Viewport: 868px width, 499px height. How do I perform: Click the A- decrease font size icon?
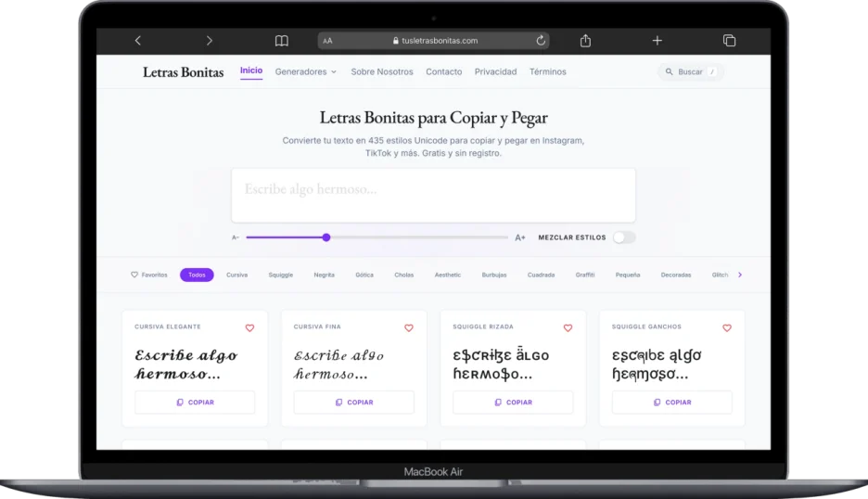click(x=236, y=237)
